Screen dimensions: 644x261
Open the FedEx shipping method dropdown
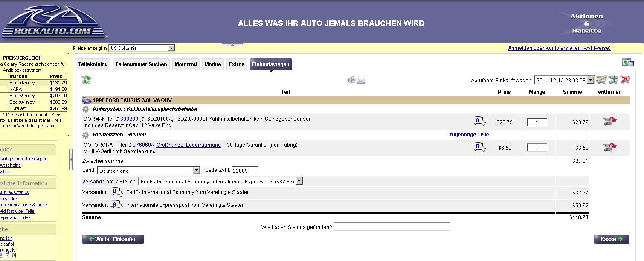[x=221, y=181]
